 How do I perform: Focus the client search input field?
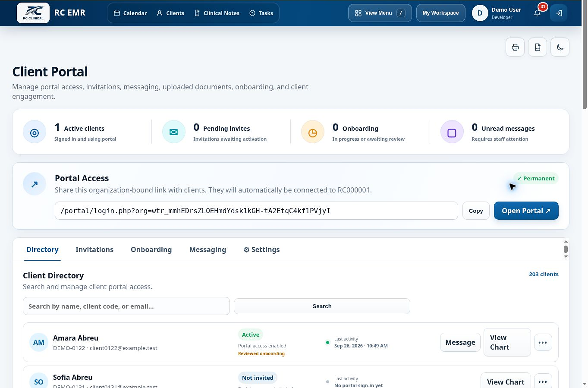pos(126,306)
